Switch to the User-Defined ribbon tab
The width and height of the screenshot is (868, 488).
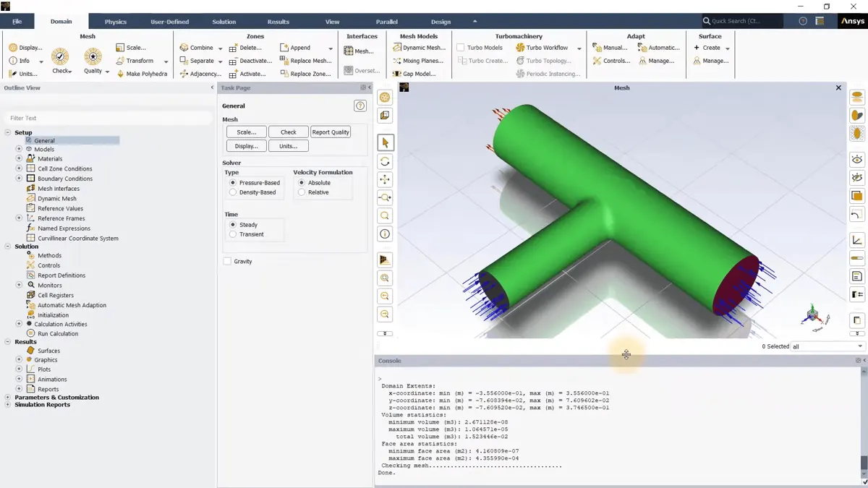(x=169, y=22)
